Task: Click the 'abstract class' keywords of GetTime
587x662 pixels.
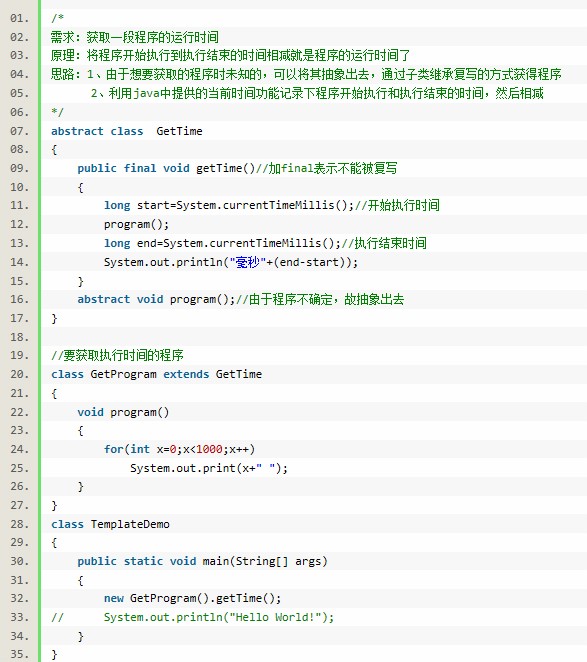Action: click(97, 131)
